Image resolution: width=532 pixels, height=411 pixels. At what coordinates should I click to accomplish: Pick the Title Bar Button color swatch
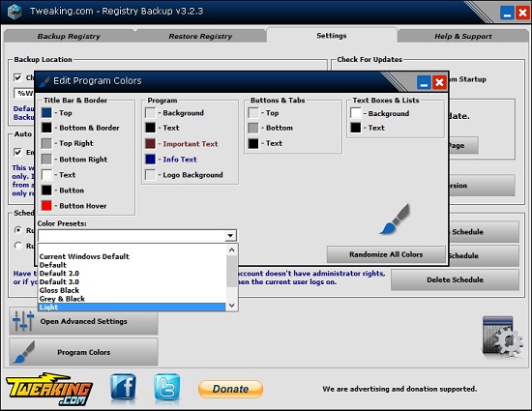[x=46, y=190]
